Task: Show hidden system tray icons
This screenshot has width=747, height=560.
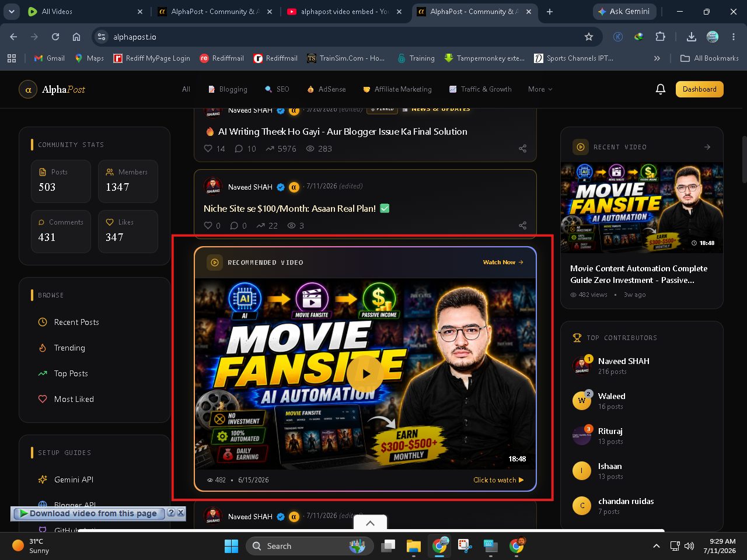Action: (657, 546)
